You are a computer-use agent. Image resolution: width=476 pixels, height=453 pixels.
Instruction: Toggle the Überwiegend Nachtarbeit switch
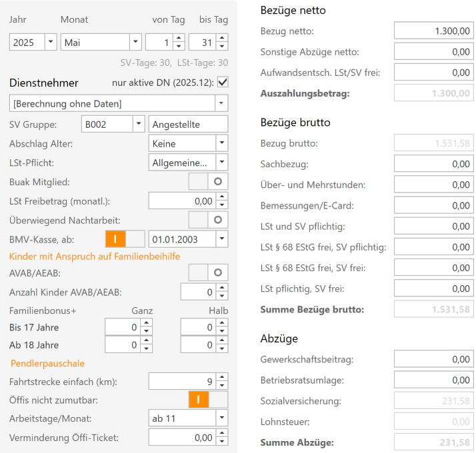click(208, 219)
